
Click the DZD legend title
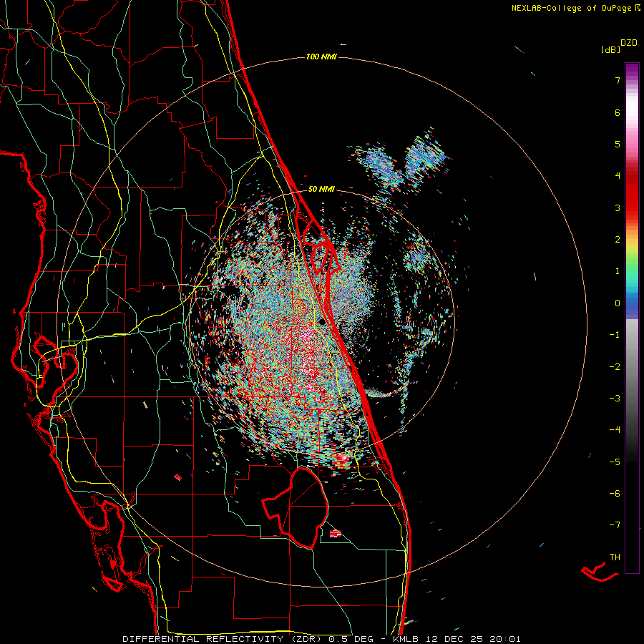tap(629, 43)
